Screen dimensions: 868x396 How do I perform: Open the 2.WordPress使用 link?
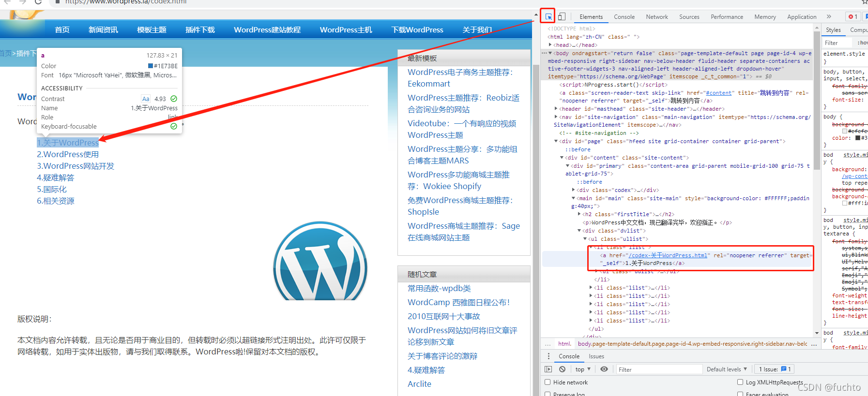coord(68,154)
